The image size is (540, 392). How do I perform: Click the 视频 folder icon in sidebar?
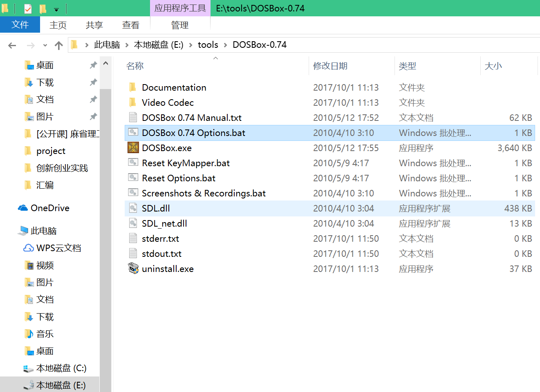point(29,265)
